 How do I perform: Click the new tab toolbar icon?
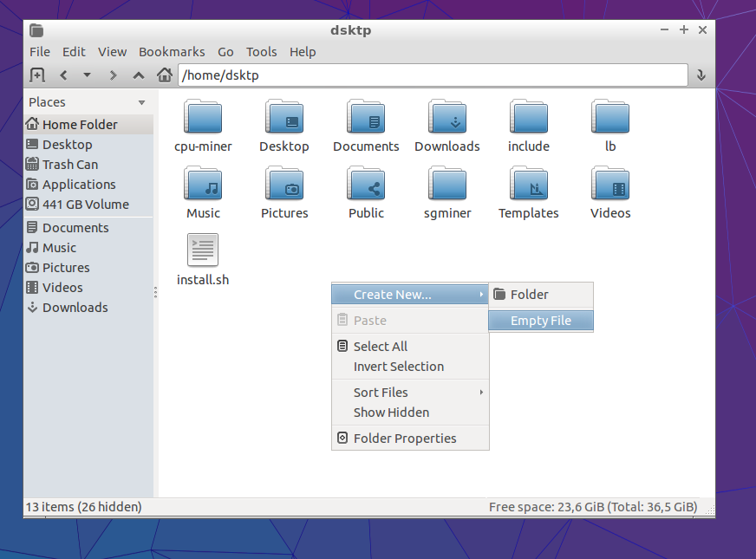(x=37, y=75)
